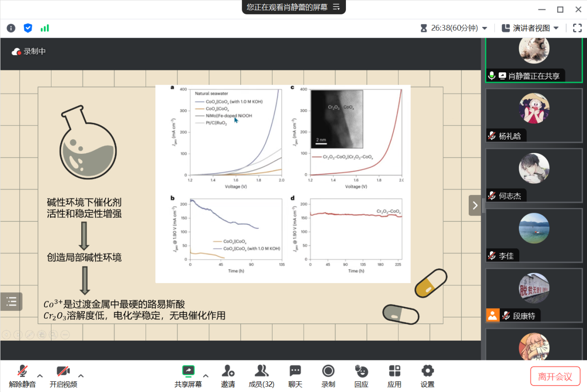Open Reactions (回应) menu
This screenshot has width=587, height=392.
[x=361, y=376]
